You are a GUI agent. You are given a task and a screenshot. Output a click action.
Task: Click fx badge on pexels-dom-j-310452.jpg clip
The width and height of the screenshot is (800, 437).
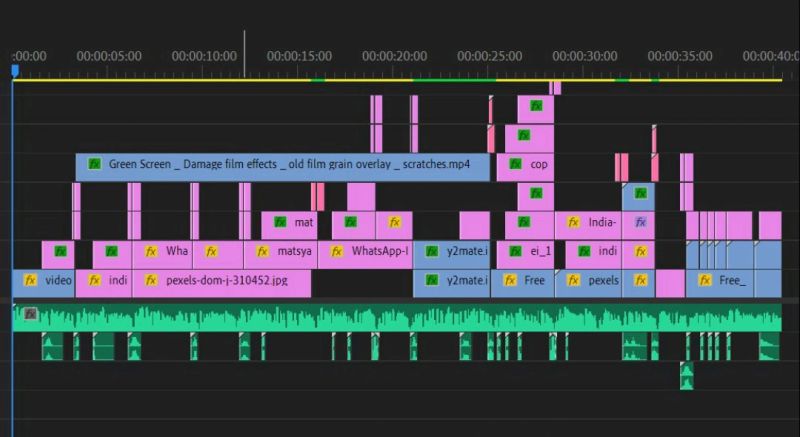pos(152,281)
